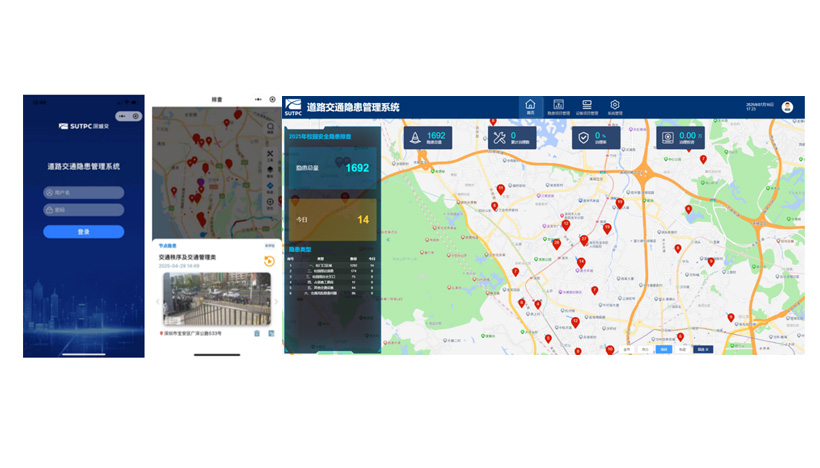Open the system management gear icon
820x468 pixels.
click(x=615, y=106)
